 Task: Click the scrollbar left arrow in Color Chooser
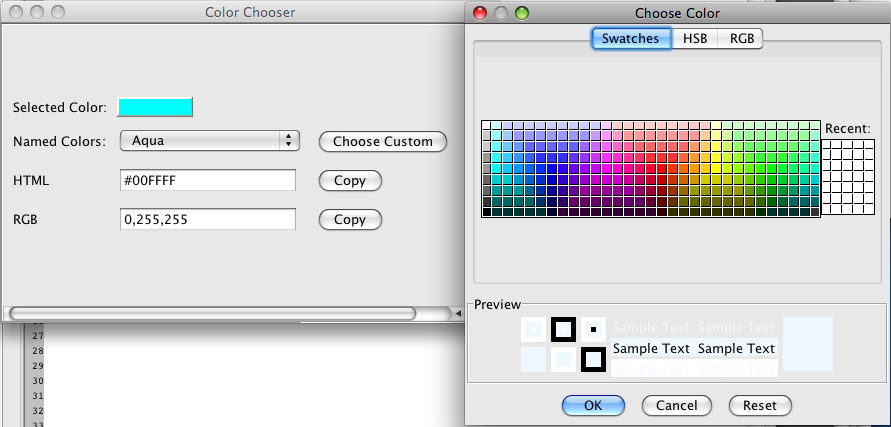point(458,313)
